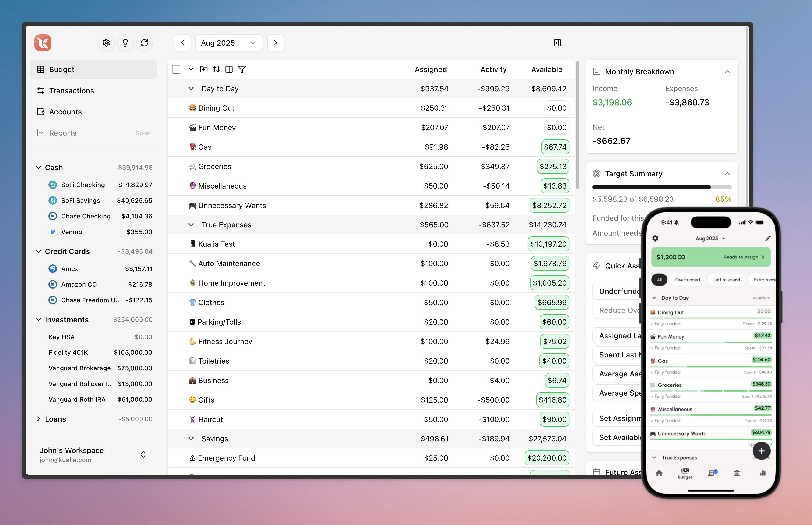Collapse the Day to Day category group
Screen dimensions: 812x525
coord(191,89)
